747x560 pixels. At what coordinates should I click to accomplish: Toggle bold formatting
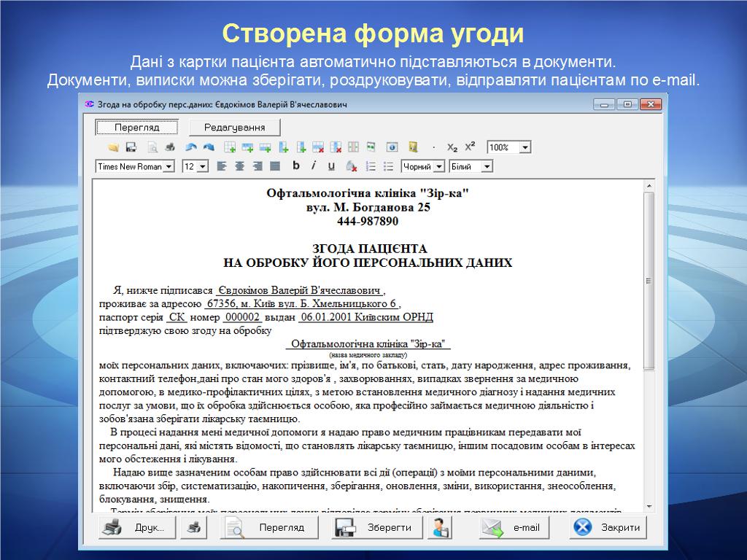point(296,166)
